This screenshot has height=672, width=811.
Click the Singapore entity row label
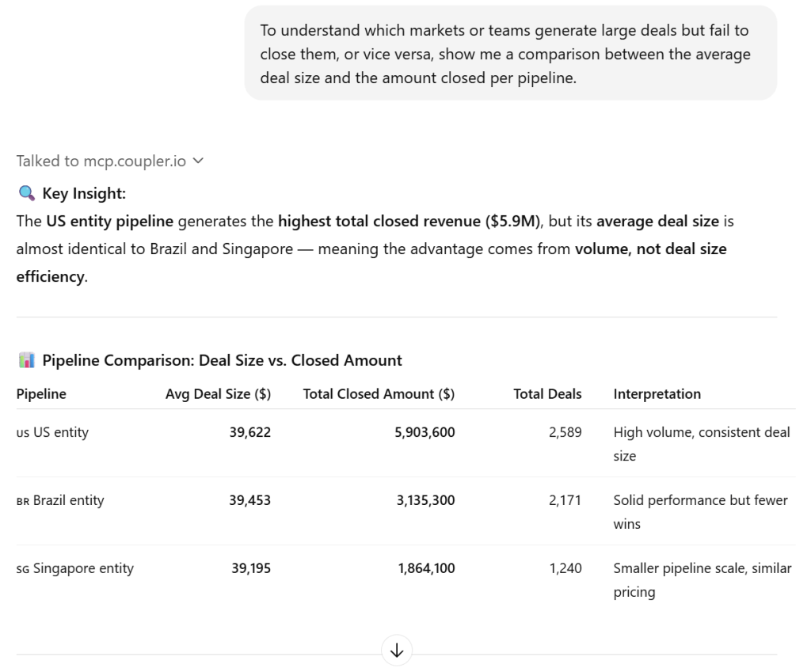pyautogui.click(x=83, y=569)
